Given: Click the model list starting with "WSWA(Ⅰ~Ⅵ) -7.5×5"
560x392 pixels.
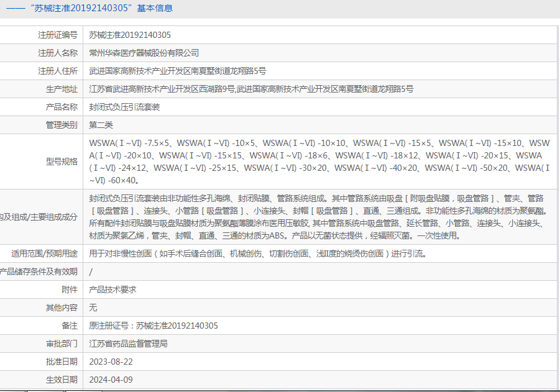Looking at the screenshot, I should point(319,162).
